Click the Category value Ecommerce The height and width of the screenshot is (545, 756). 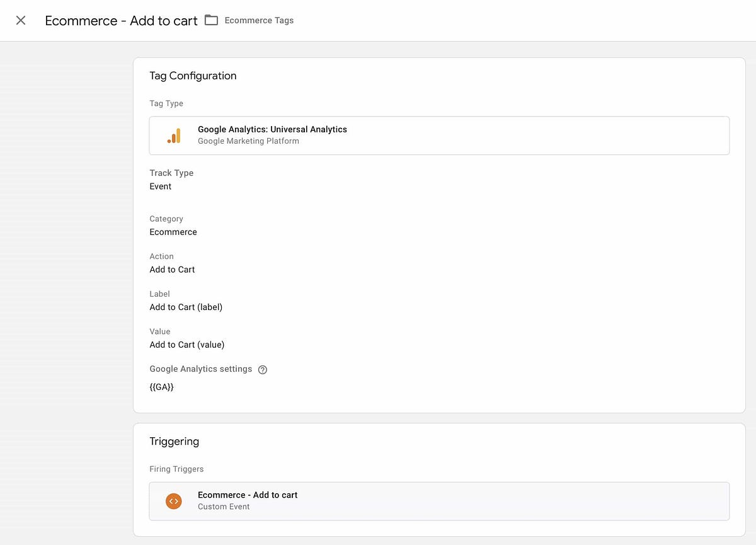(x=173, y=232)
